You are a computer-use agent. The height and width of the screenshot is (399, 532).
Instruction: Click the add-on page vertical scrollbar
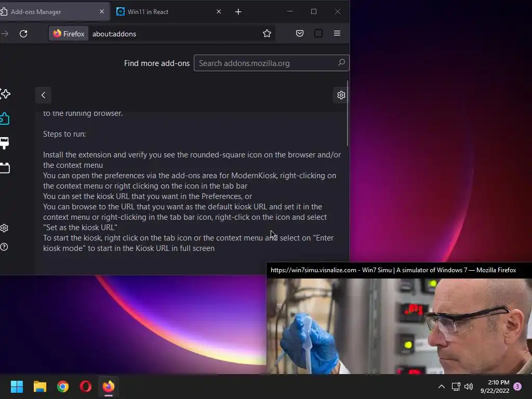tap(348, 114)
